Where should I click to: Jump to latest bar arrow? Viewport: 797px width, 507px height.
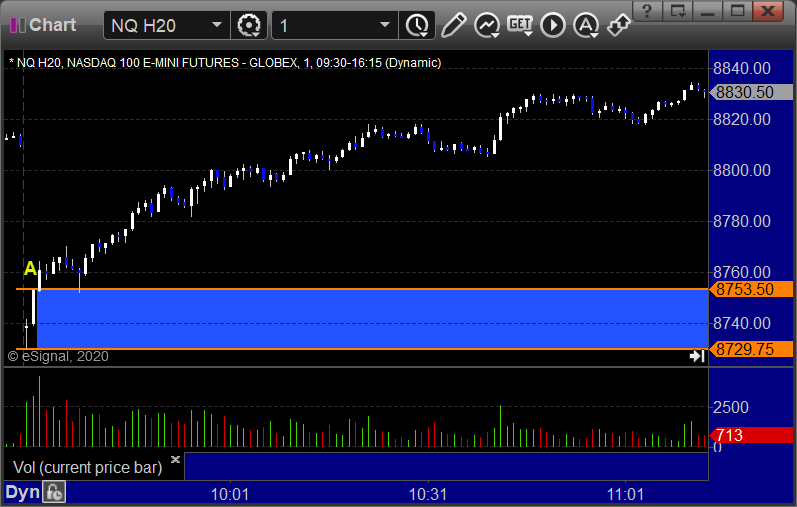[697, 356]
